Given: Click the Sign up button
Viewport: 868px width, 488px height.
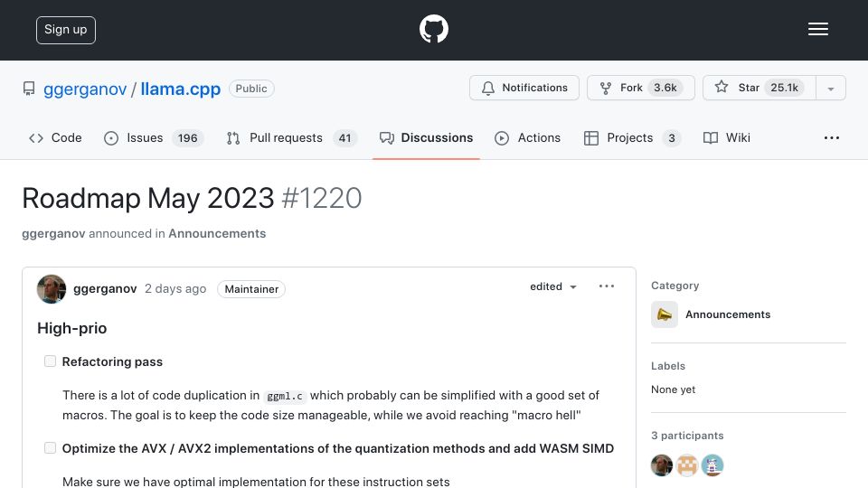Looking at the screenshot, I should (x=66, y=30).
